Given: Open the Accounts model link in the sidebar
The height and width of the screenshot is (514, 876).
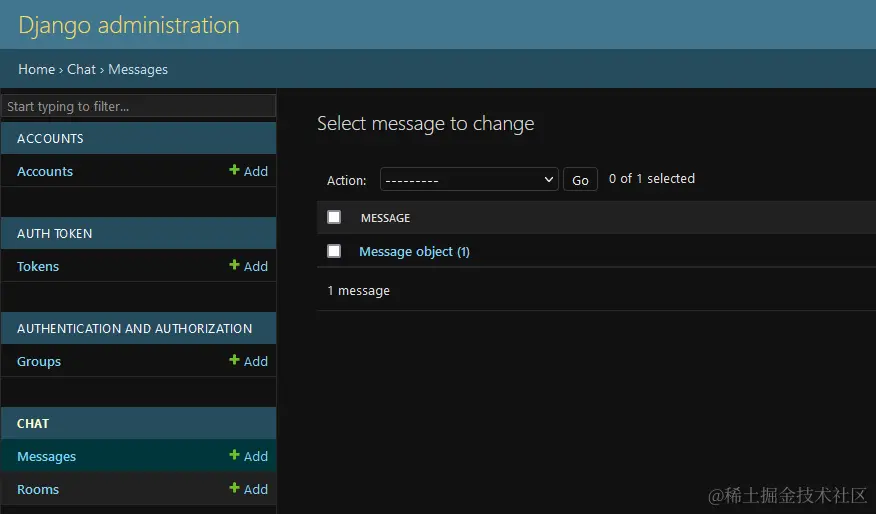Looking at the screenshot, I should click(x=45, y=172).
